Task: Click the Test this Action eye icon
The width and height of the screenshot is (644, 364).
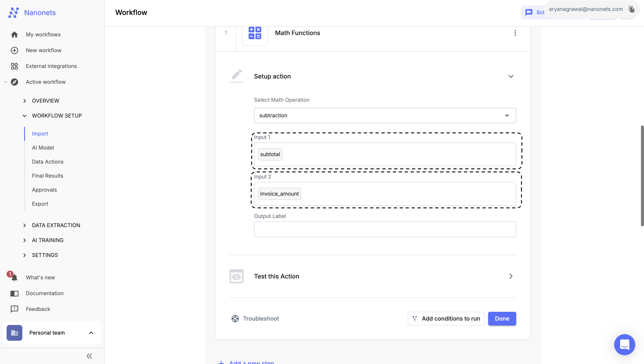Action: click(236, 276)
